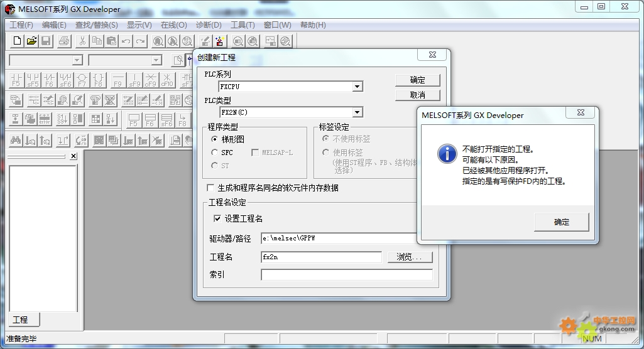Click the 工程名 field containing fx2n

click(321, 257)
